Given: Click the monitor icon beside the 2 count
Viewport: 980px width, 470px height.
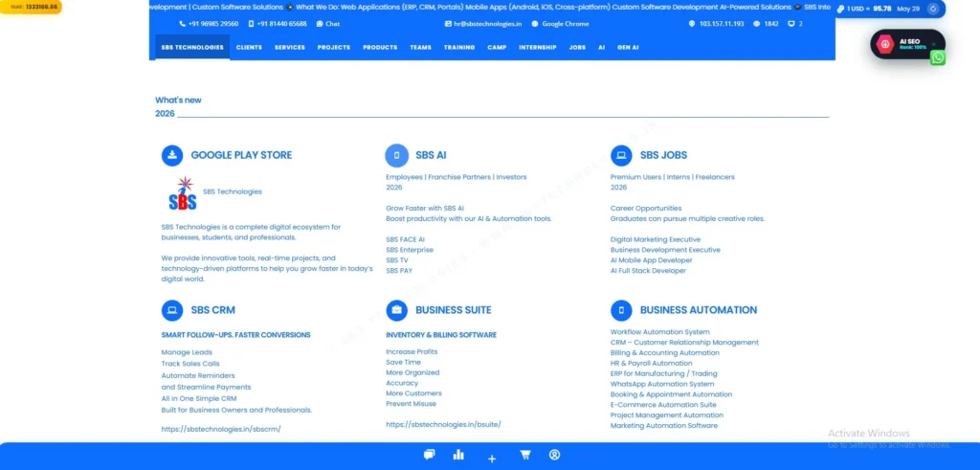Looking at the screenshot, I should [x=791, y=24].
